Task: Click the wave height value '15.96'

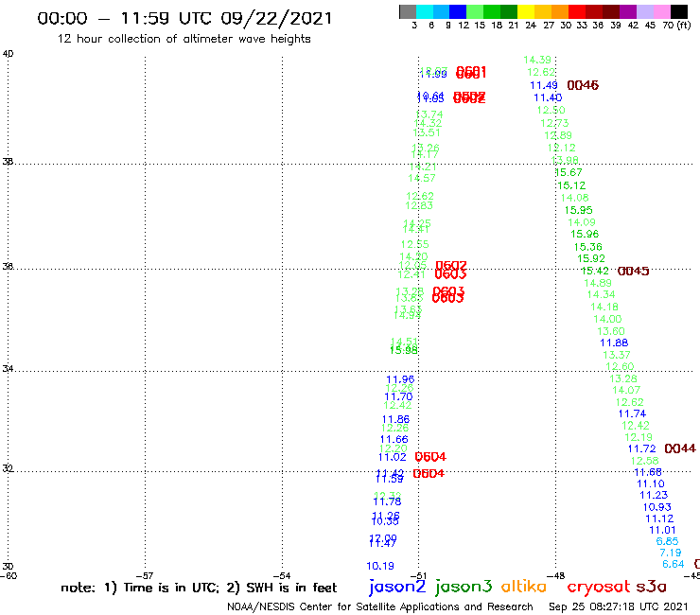Action: (x=585, y=234)
